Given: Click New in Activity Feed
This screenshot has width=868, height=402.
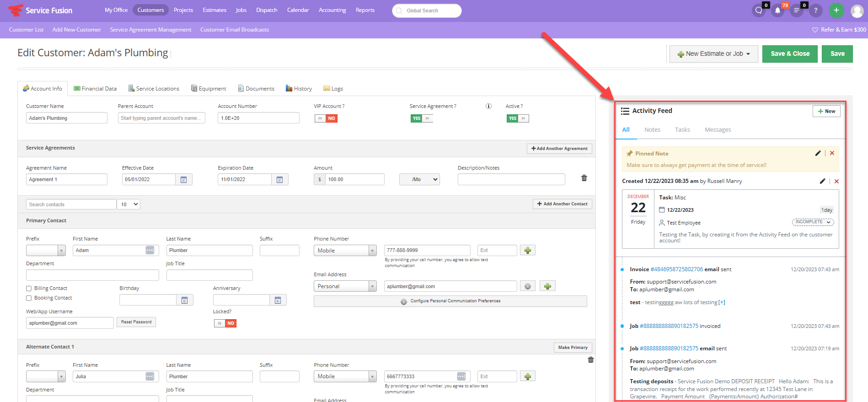Looking at the screenshot, I should tap(826, 111).
